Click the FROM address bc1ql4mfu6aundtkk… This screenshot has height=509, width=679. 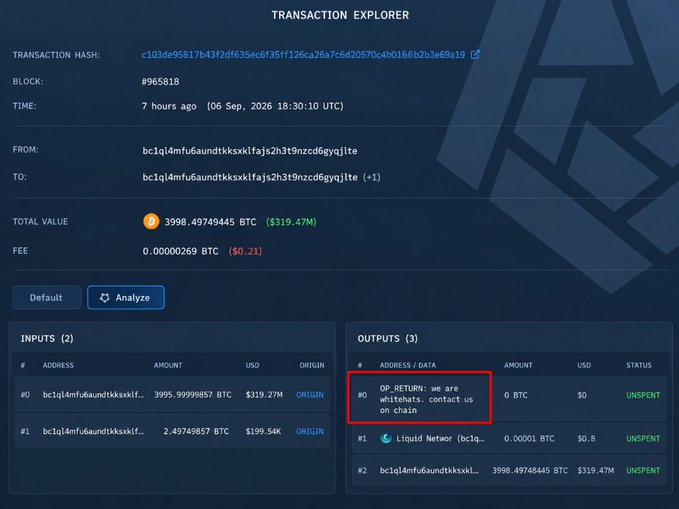pos(250,151)
